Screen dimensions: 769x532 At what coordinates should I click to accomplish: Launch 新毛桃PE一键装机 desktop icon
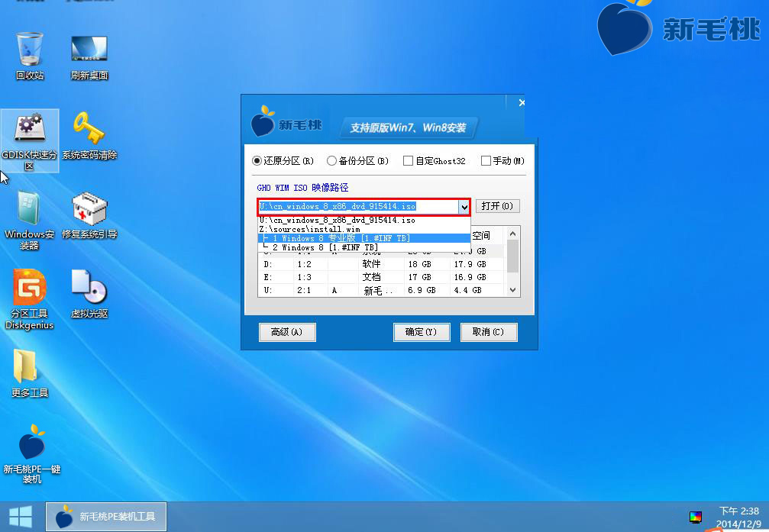coord(32,454)
